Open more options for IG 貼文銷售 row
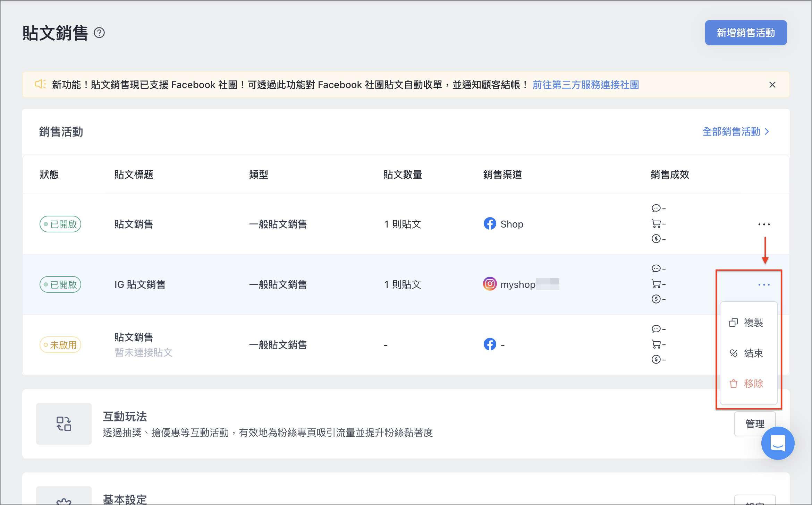The height and width of the screenshot is (505, 812). (764, 285)
